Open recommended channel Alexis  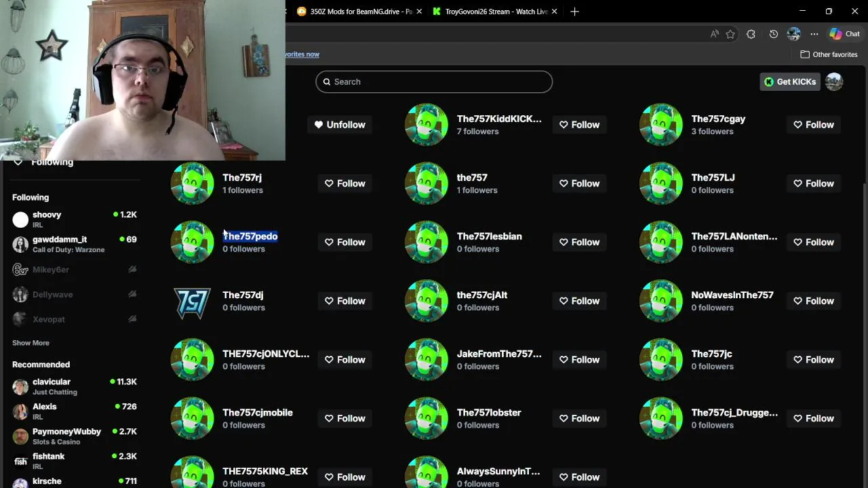pyautogui.click(x=75, y=411)
